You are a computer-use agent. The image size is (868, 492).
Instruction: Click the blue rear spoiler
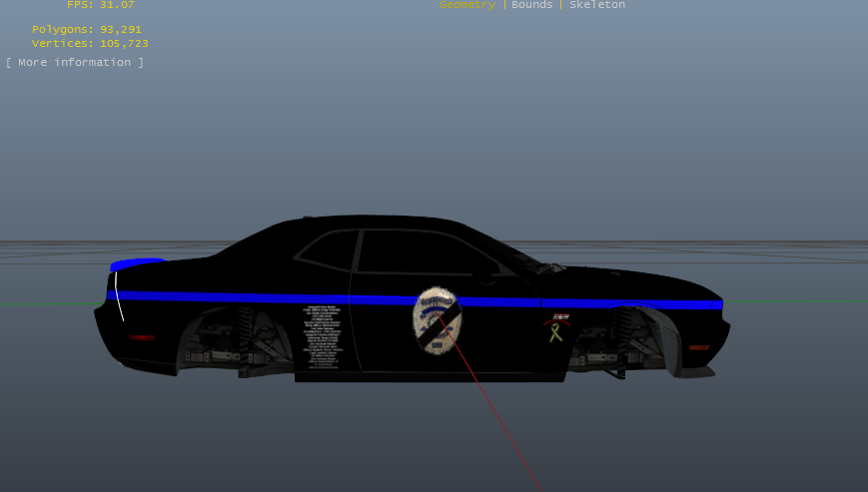click(x=134, y=264)
